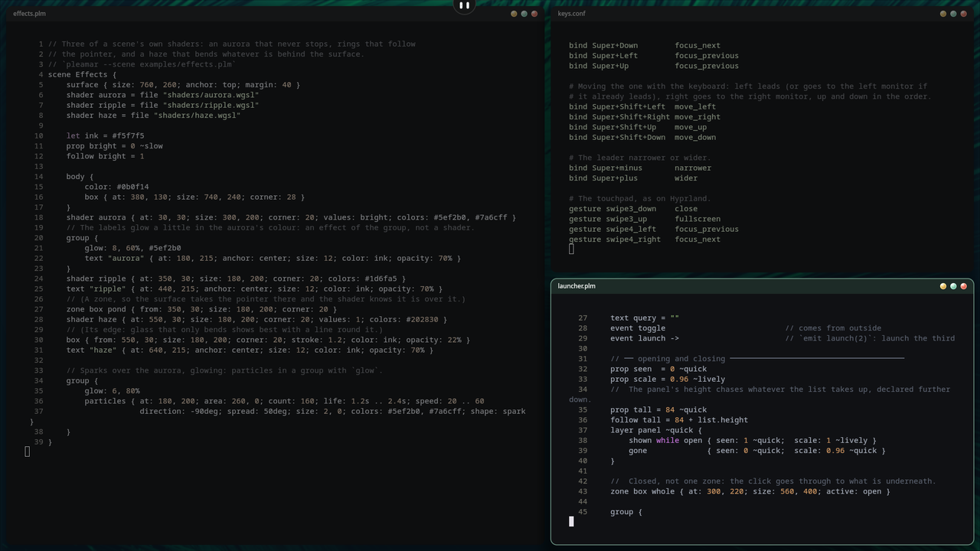The width and height of the screenshot is (980, 551).
Task: Click "layer panel ~quick {" line
Action: click(656, 430)
